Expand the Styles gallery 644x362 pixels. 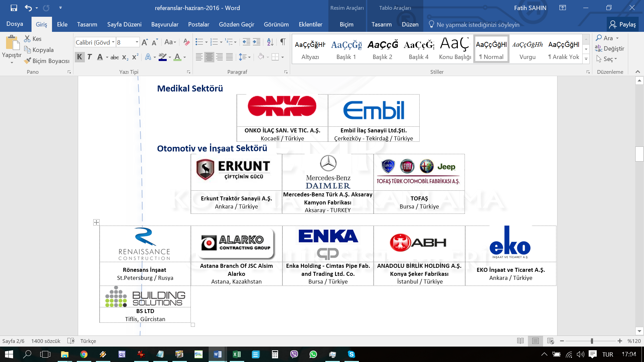tap(586, 59)
